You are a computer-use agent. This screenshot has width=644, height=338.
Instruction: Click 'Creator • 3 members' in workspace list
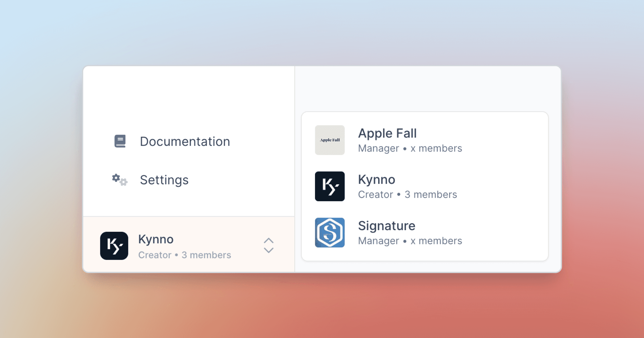407,194
